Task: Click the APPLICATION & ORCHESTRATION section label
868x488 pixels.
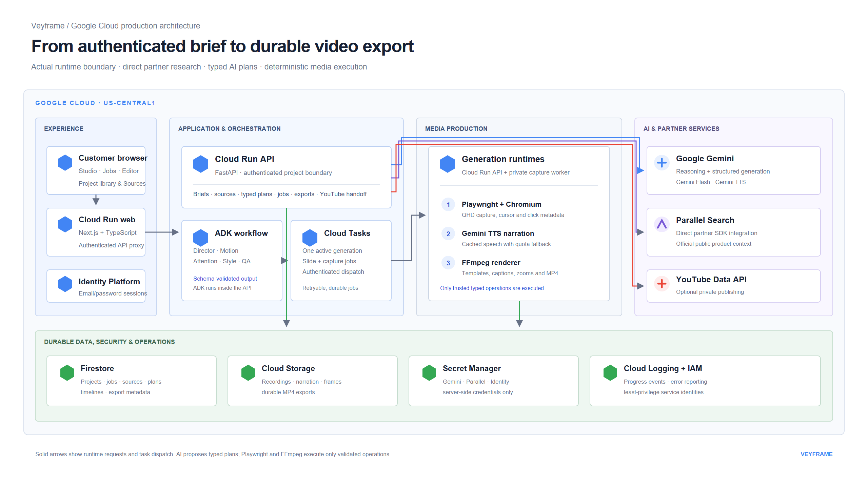Action: coord(230,129)
